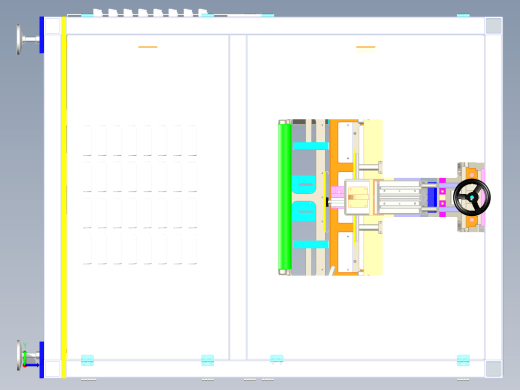Pick the long yellow vertical strip
Viewport: 520px width, 390px height.
click(64, 197)
